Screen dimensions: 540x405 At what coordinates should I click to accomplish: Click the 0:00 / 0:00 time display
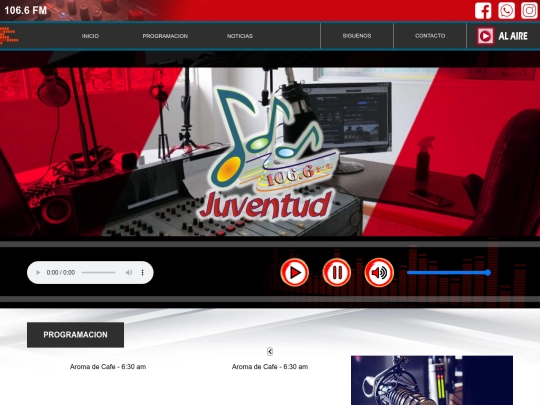61,272
